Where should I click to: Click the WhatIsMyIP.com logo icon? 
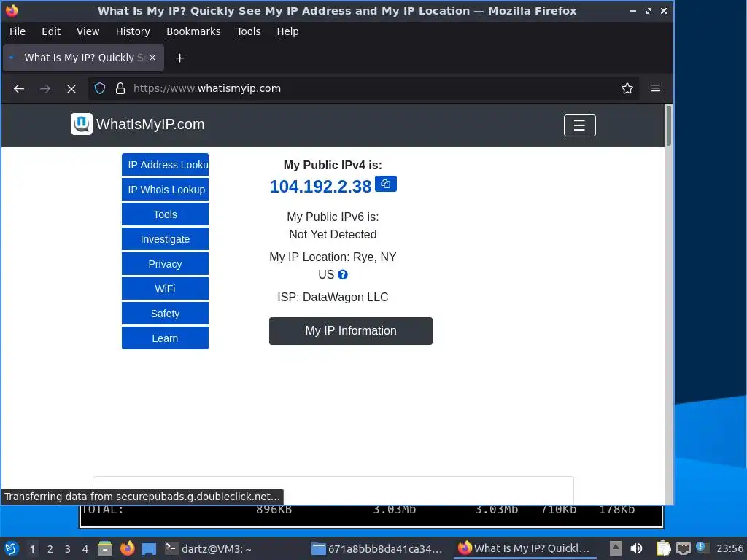(x=82, y=124)
